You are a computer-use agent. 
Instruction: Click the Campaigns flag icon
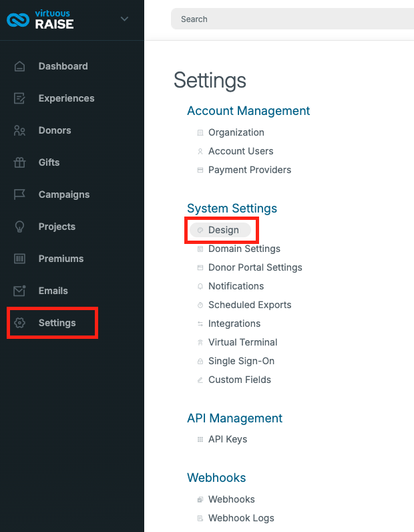point(19,194)
